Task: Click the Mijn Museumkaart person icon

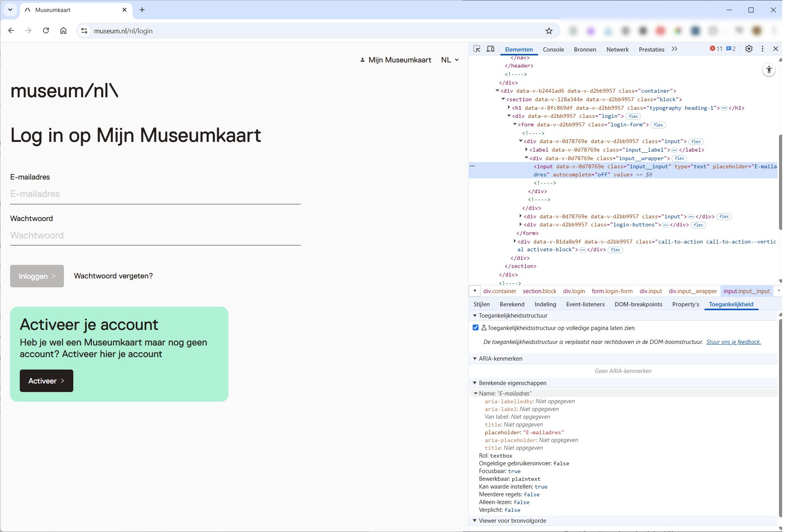Action: [x=362, y=60]
